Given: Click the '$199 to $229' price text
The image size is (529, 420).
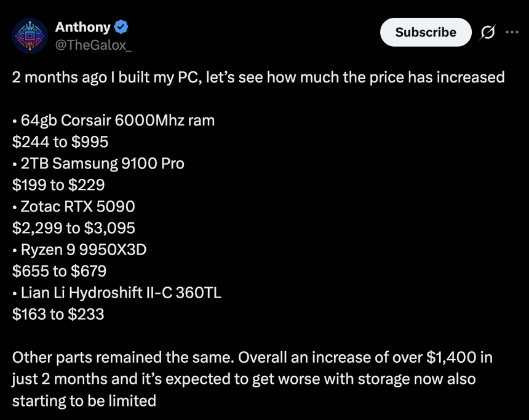Looking at the screenshot, I should click(58, 185).
